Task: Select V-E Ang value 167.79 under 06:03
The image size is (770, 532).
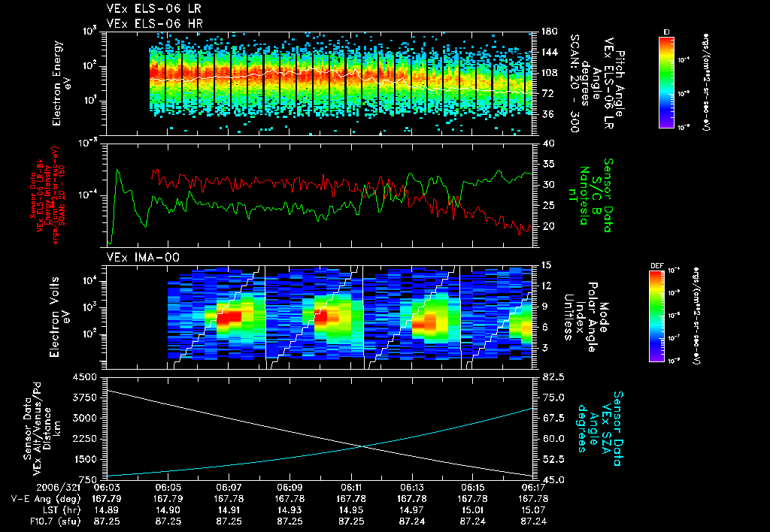Action: pos(107,499)
